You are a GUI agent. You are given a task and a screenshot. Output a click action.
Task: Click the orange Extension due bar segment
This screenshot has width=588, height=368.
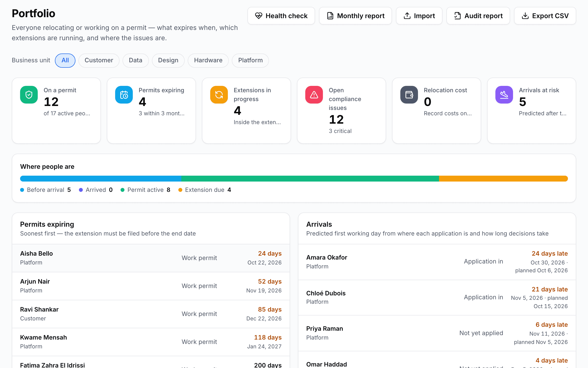coord(503,179)
